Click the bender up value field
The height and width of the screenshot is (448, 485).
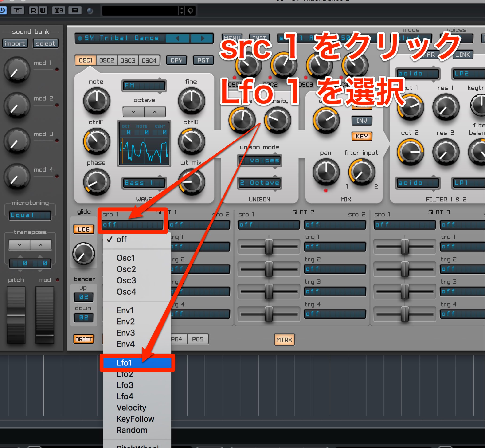pyautogui.click(x=84, y=297)
